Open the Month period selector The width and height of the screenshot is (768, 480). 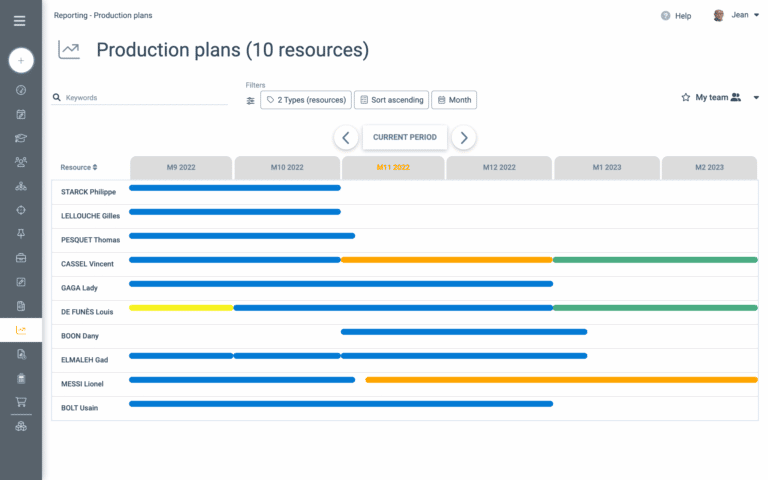[454, 100]
